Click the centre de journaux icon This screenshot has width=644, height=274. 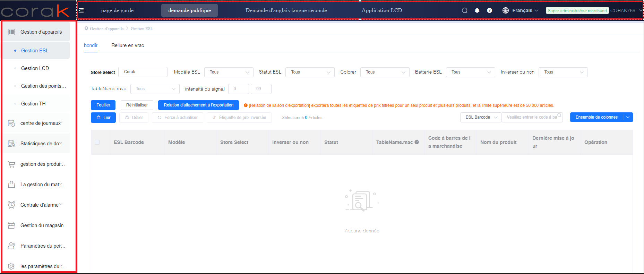click(x=11, y=123)
